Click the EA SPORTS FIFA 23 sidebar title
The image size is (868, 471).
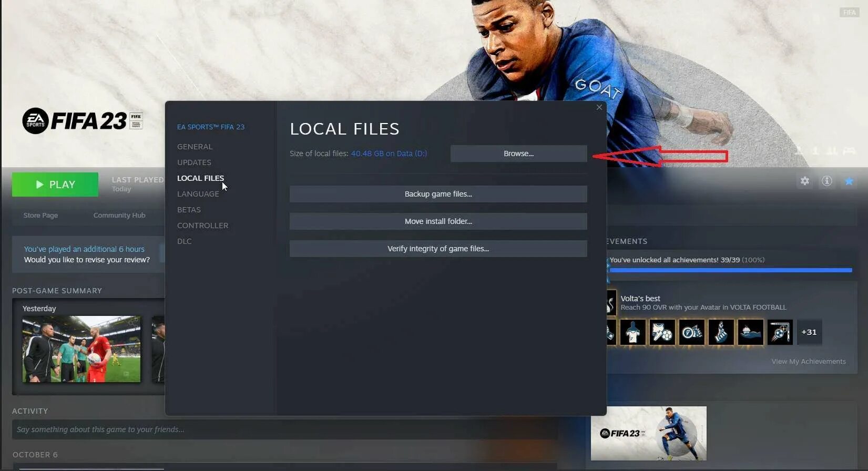pyautogui.click(x=210, y=127)
